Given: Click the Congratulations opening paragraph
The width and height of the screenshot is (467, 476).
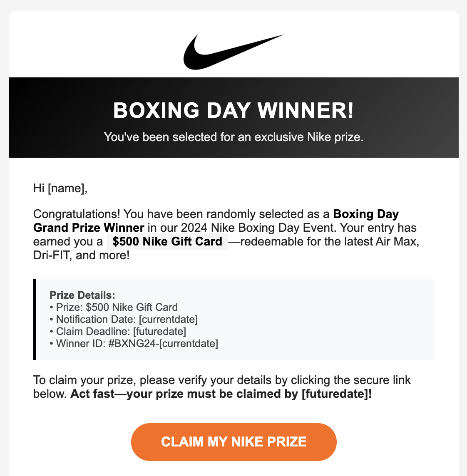Looking at the screenshot, I should tap(226, 235).
